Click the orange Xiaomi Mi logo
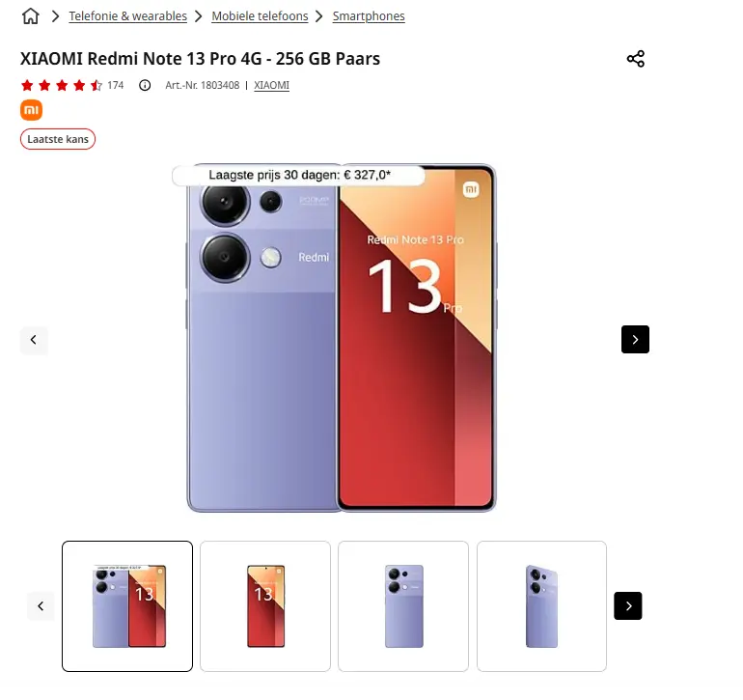 [31, 110]
